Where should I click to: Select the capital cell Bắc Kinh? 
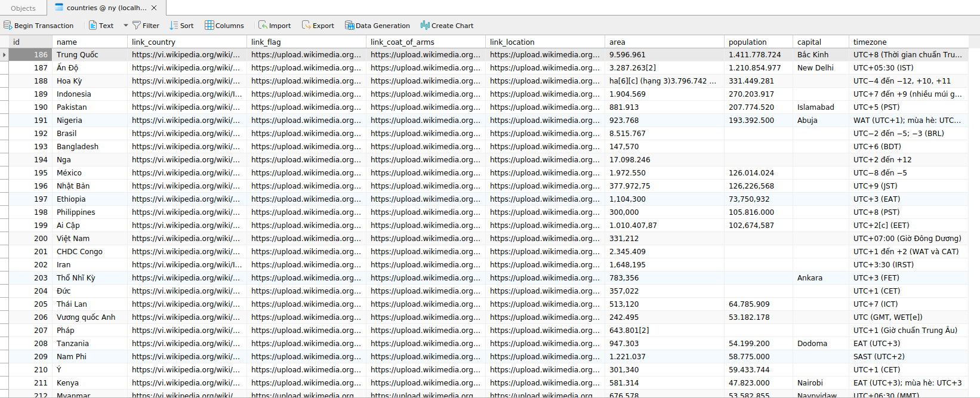821,54
